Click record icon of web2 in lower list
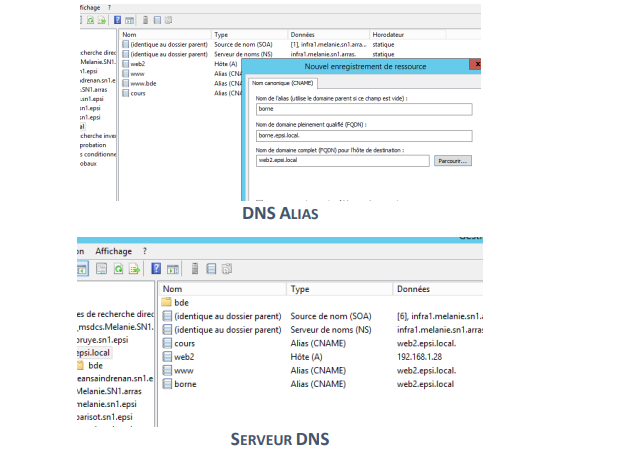The height and width of the screenshot is (453, 640). pos(167,356)
